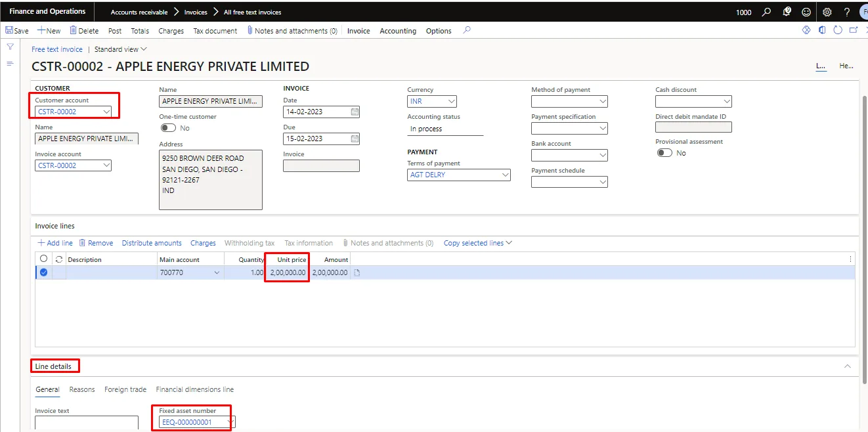Select the invoice line row checkmark

tap(44, 272)
